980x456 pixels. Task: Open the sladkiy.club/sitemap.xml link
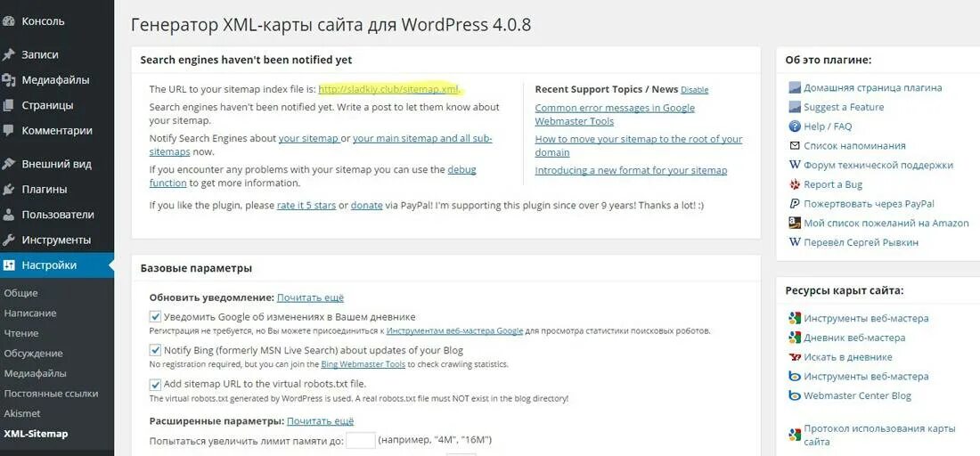click(x=388, y=89)
